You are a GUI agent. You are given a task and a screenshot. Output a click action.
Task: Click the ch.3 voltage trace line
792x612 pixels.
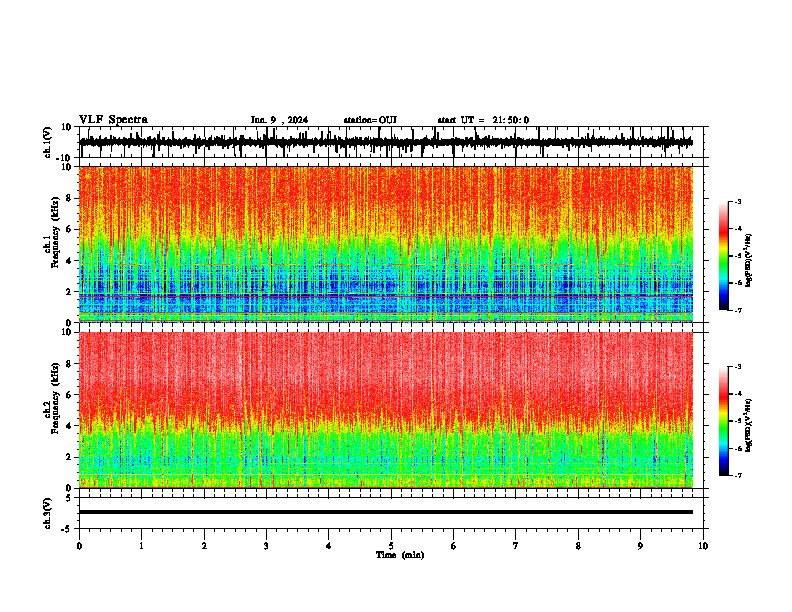[x=386, y=512]
